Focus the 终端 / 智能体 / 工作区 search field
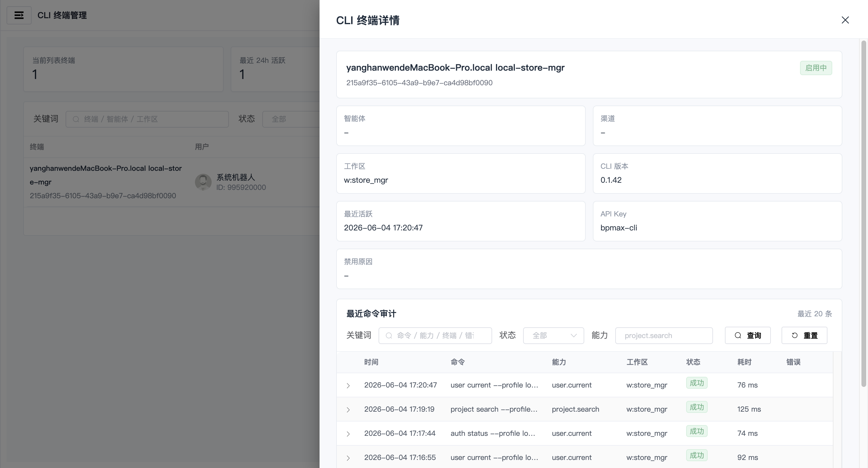This screenshot has height=468, width=868. click(147, 119)
